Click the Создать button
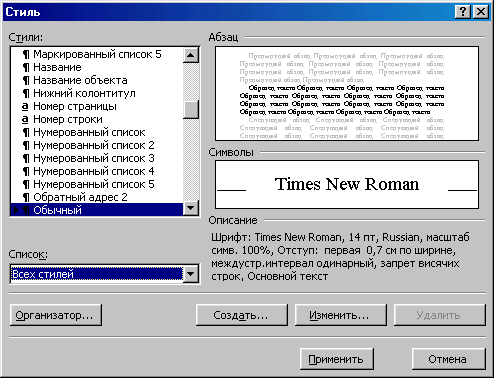Screen dimensions: 494x378 241,315
